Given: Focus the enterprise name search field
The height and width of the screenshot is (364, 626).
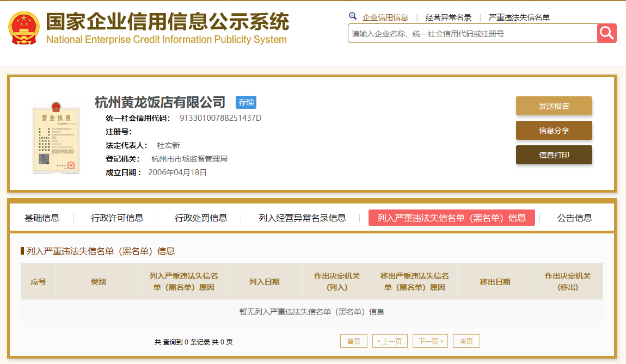Looking at the screenshot, I should 472,34.
